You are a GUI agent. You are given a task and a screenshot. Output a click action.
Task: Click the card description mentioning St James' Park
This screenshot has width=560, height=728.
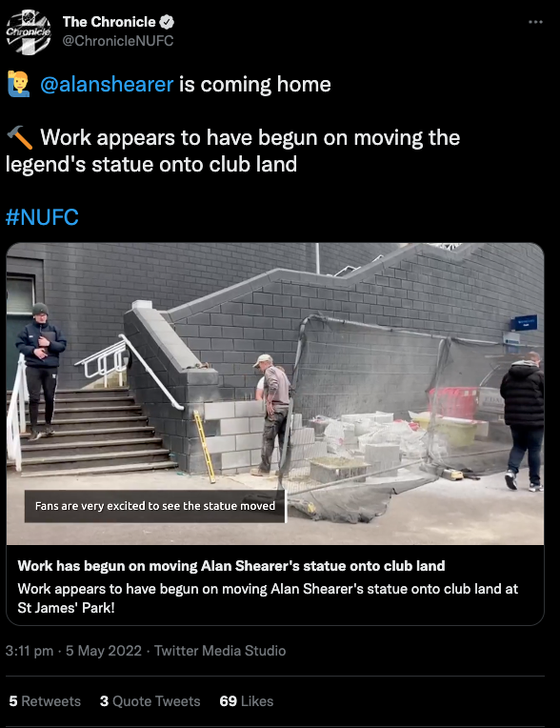[x=268, y=598]
